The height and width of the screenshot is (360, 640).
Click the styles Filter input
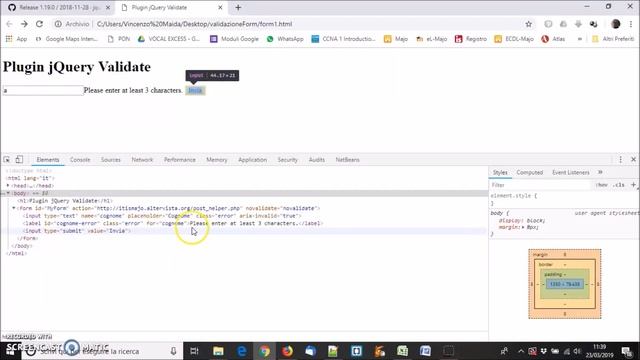(540, 185)
